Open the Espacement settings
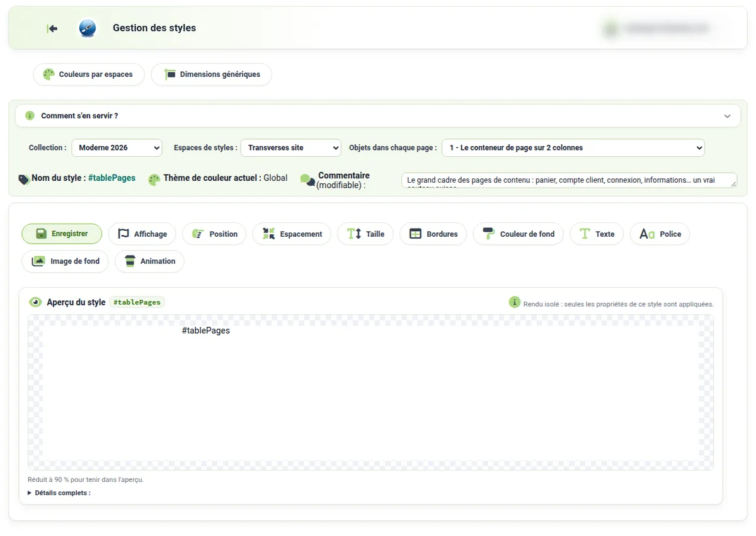The height and width of the screenshot is (536, 756). point(292,234)
